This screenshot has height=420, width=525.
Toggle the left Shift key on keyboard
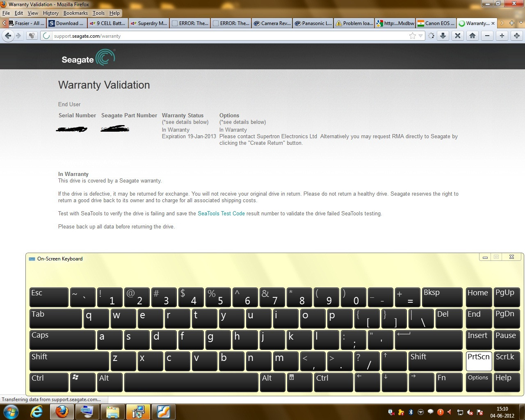point(69,361)
